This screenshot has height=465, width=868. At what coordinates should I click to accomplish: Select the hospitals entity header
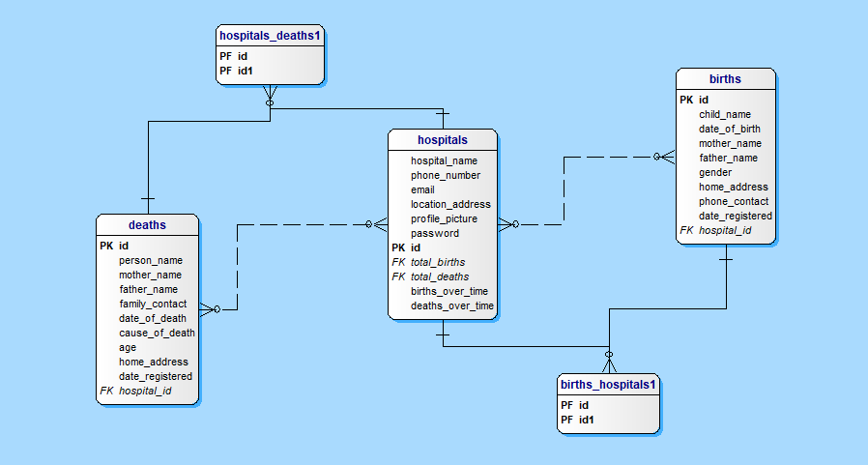click(x=442, y=140)
